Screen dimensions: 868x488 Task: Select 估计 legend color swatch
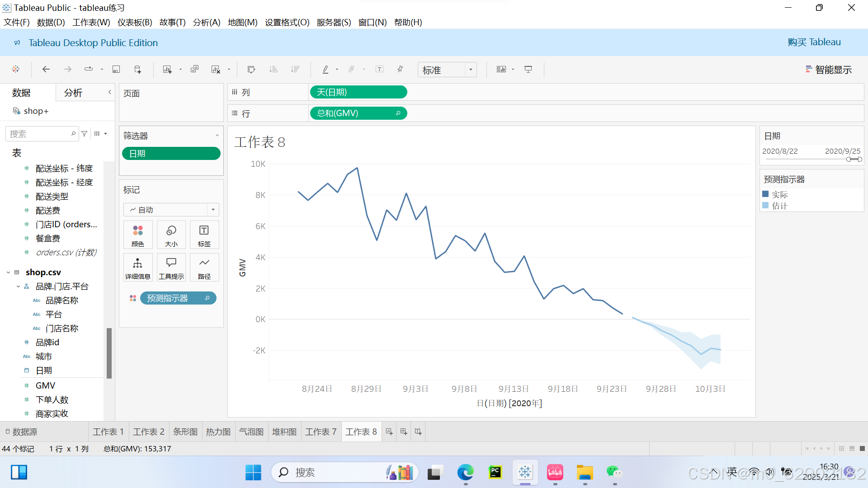tap(765, 206)
